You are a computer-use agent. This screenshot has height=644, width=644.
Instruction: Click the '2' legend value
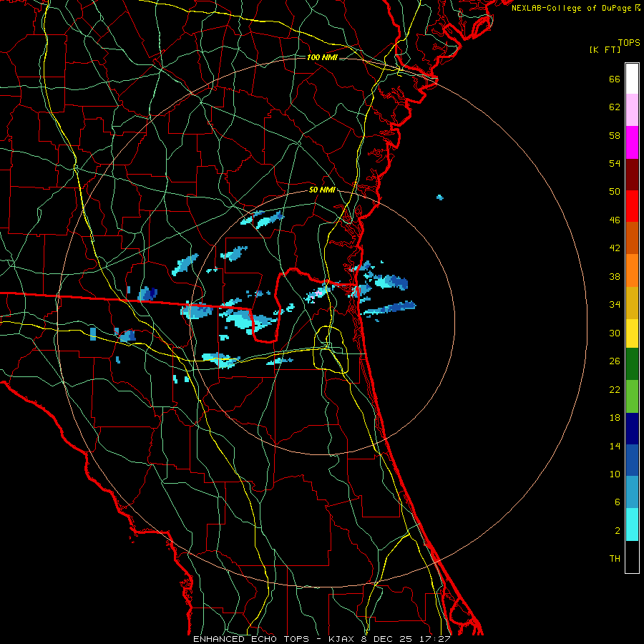pos(618,531)
